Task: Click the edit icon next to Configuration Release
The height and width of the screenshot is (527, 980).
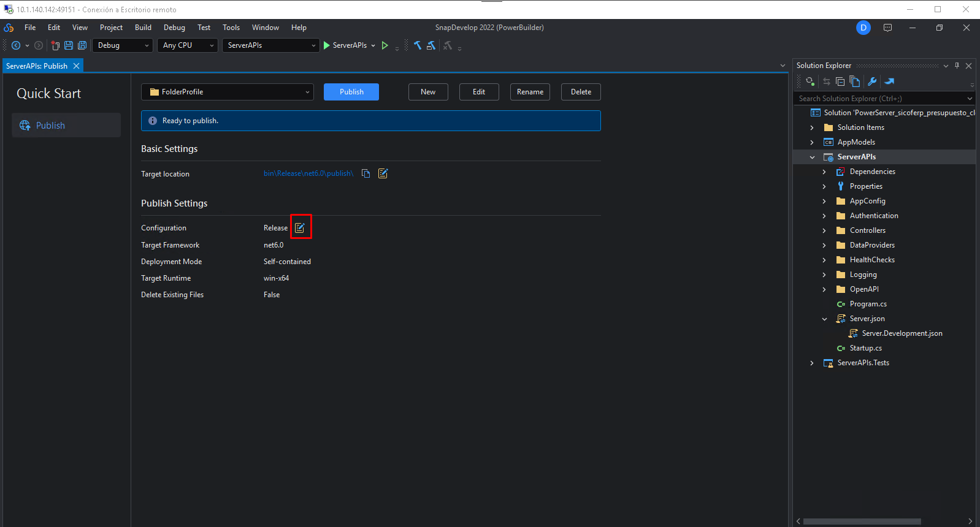Action: pyautogui.click(x=300, y=228)
